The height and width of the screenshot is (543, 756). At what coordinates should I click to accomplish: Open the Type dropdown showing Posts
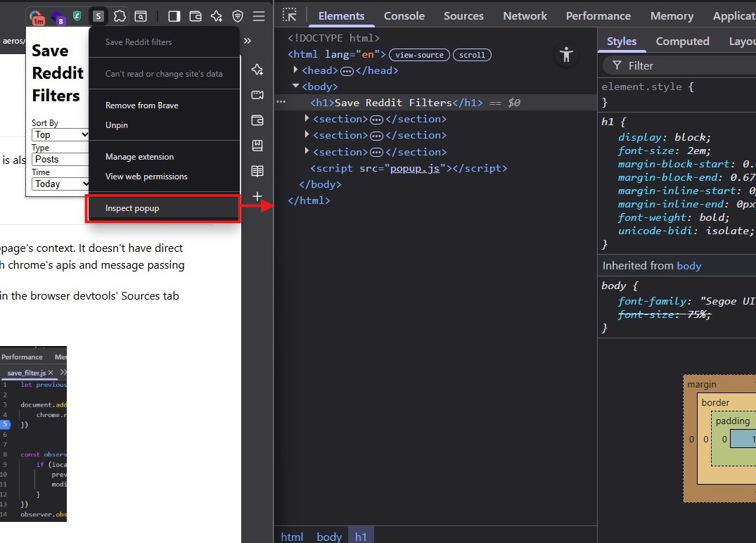(x=60, y=159)
